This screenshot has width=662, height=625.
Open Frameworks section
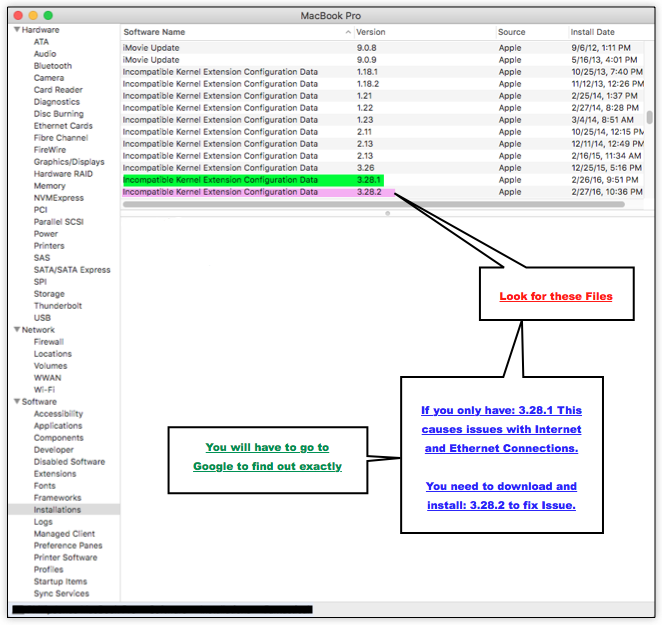pyautogui.click(x=57, y=498)
